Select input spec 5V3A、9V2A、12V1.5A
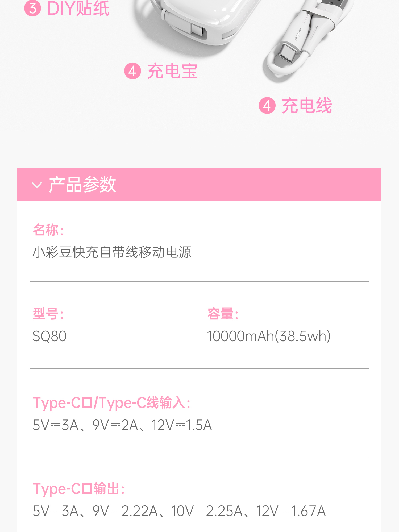 pyautogui.click(x=122, y=425)
